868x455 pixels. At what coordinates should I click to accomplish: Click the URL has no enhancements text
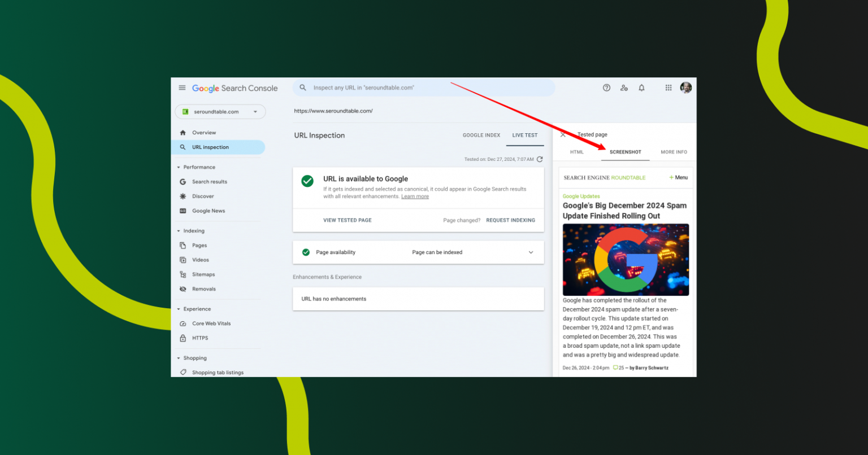click(334, 299)
